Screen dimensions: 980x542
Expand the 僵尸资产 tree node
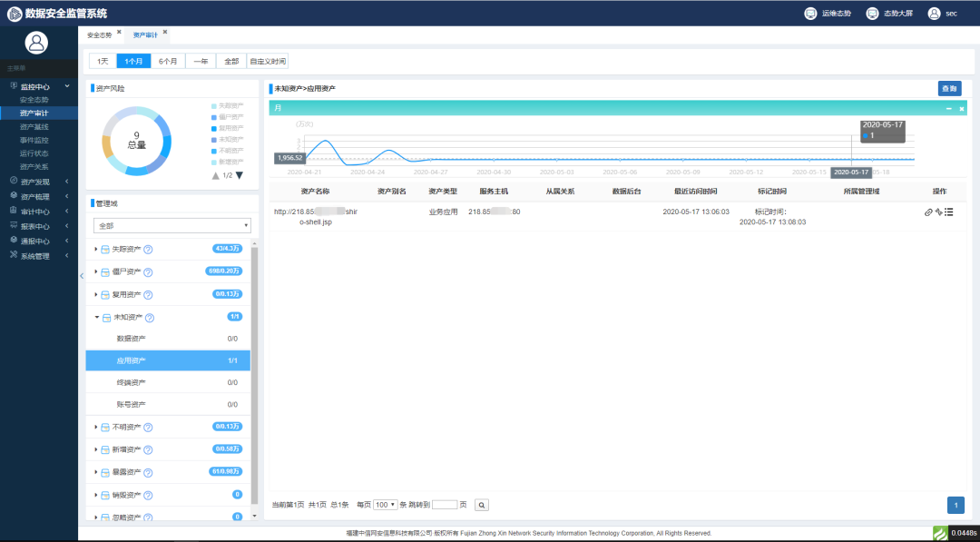(x=96, y=272)
